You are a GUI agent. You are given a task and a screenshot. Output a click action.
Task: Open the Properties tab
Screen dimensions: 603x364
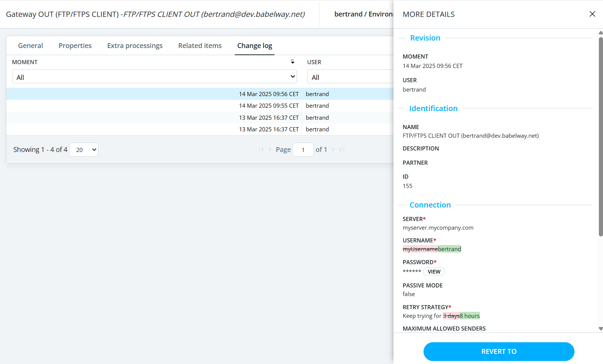75,46
